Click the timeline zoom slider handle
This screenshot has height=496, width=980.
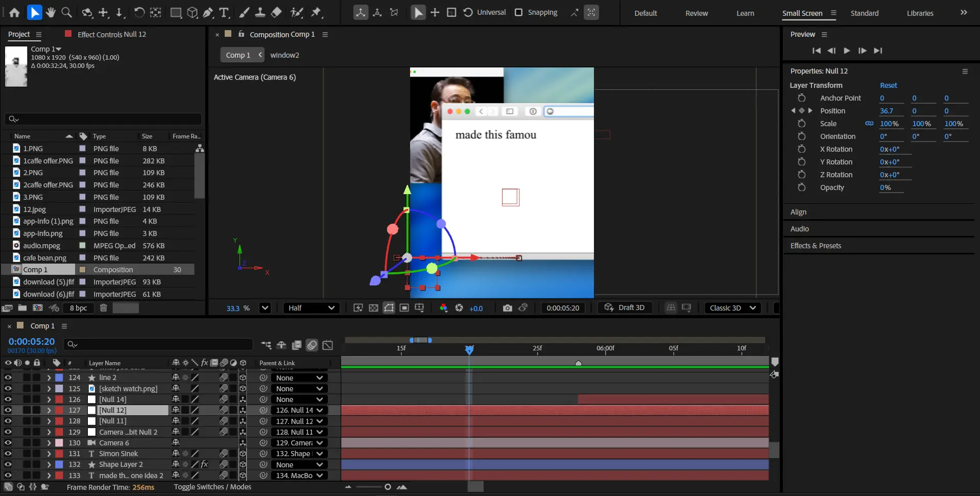tap(388, 487)
